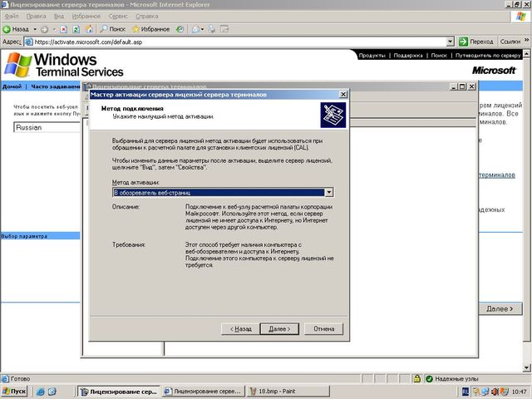The width and height of the screenshot is (532, 399).
Task: Switch to 18.bmp - Paint taskbar button
Action: (288, 392)
